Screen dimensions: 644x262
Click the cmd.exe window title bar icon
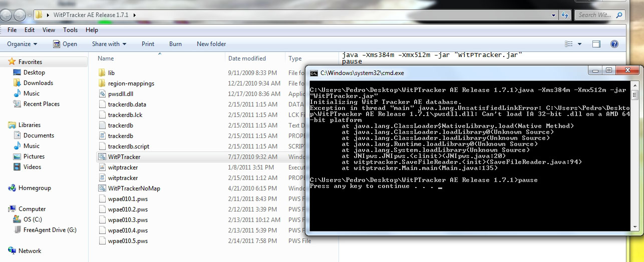[x=314, y=73]
